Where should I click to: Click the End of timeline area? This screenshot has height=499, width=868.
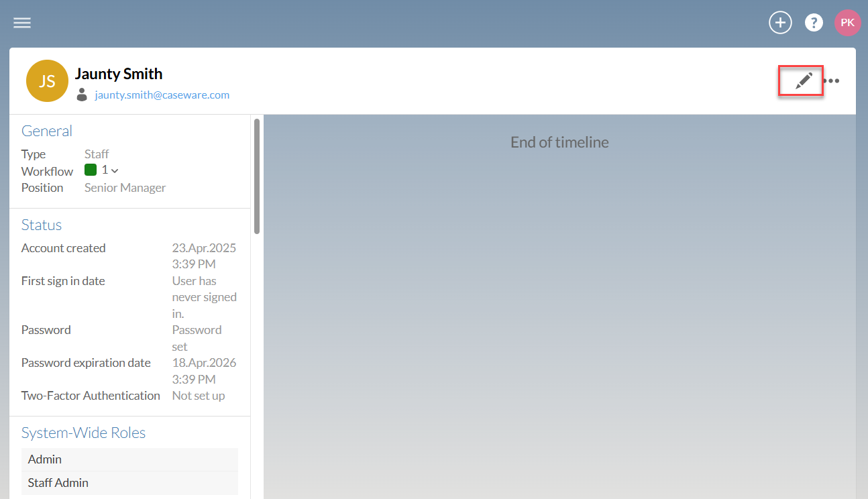click(559, 142)
